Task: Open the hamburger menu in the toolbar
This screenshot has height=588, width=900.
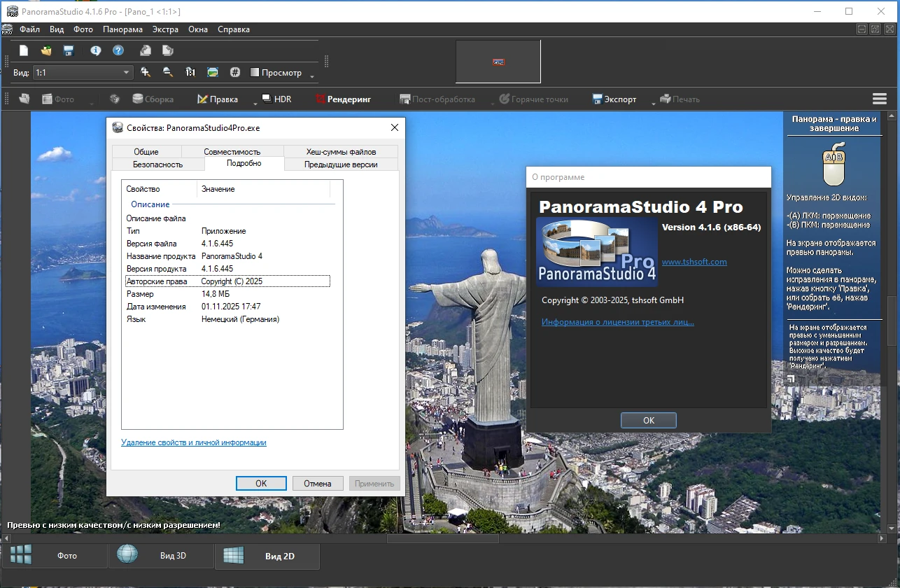Action: coord(879,99)
